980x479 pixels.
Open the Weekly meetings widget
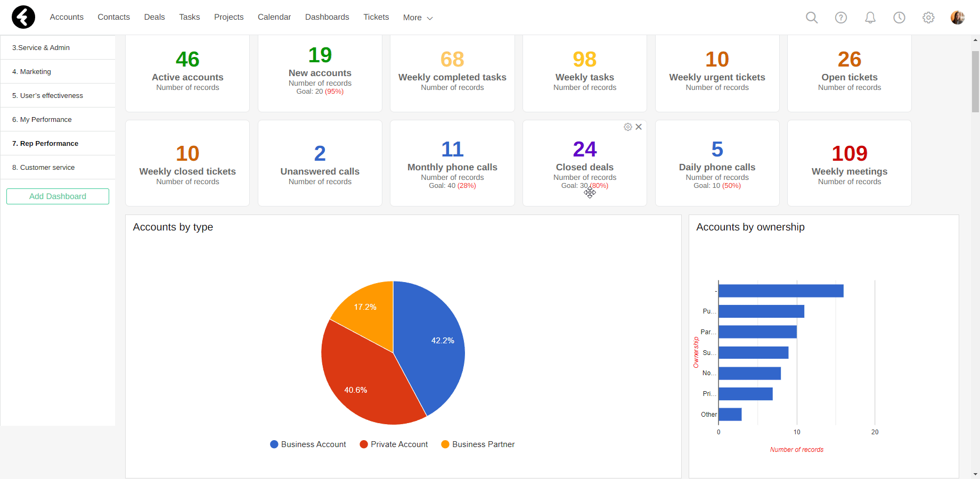pos(850,163)
